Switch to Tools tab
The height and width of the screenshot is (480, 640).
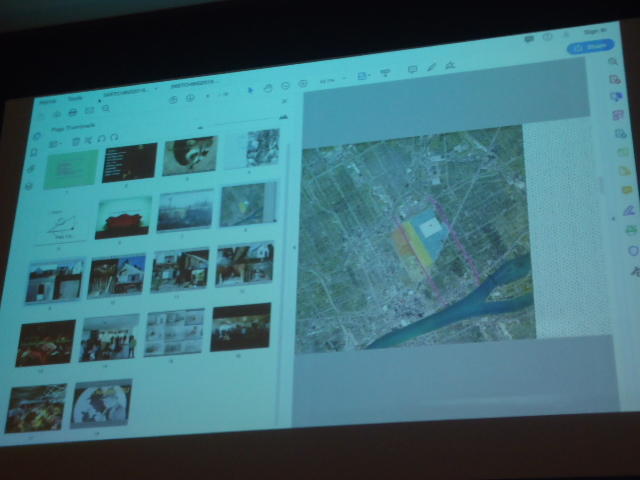(x=75, y=99)
